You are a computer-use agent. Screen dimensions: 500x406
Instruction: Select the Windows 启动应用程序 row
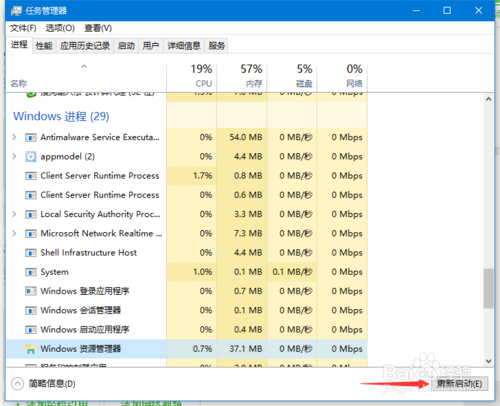coord(187,330)
